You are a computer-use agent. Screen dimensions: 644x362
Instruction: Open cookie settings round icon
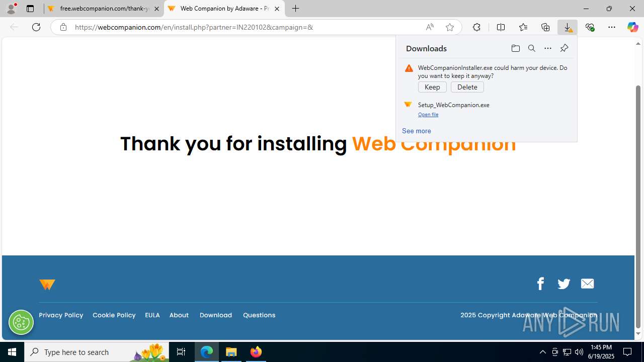[x=21, y=322]
